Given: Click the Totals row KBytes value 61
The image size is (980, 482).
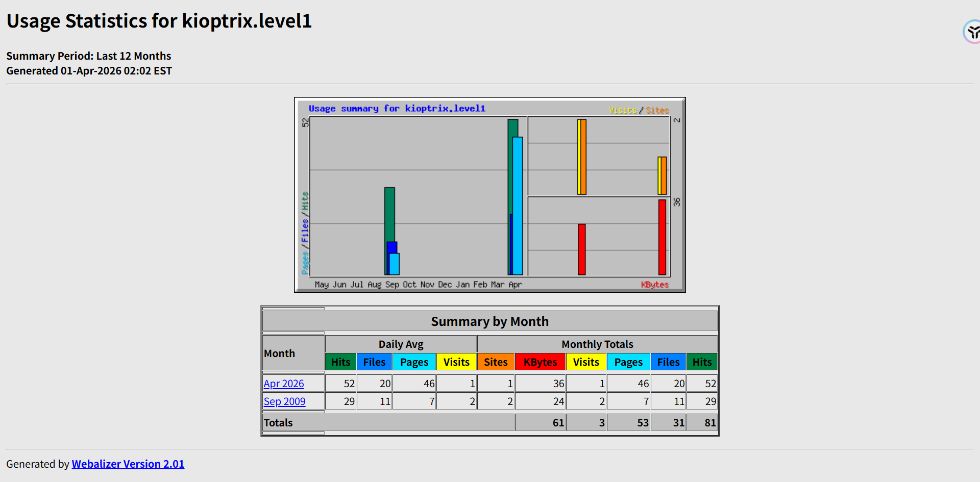Looking at the screenshot, I should tap(558, 423).
